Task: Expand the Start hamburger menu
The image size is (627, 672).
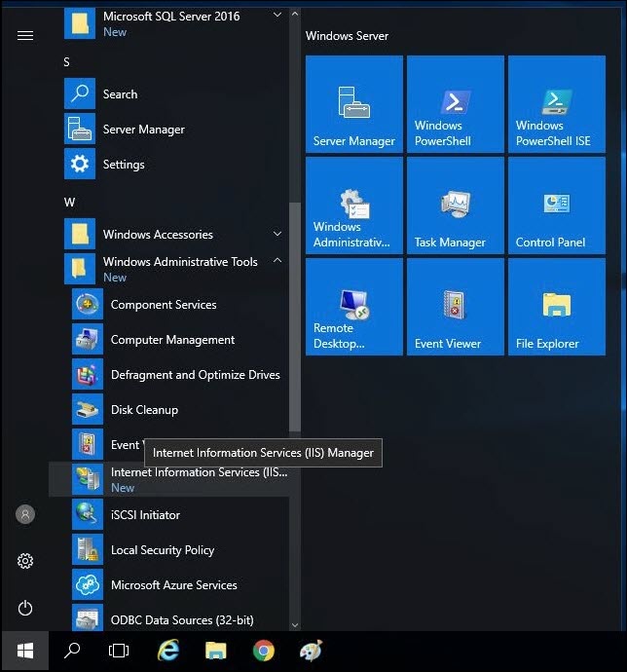Action: point(25,35)
